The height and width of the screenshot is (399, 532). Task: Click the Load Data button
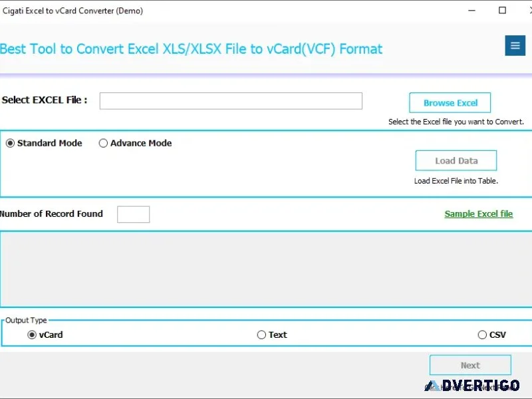coord(456,160)
